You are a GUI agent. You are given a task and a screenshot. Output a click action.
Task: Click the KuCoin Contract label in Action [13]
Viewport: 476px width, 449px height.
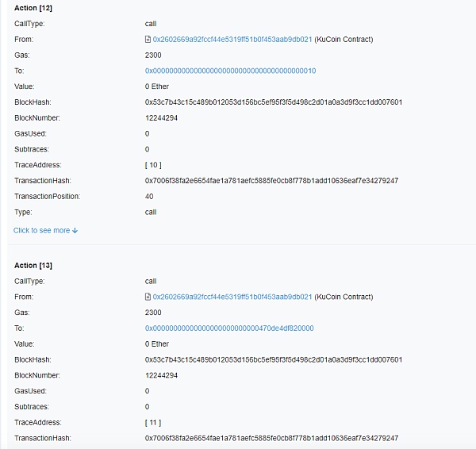[x=344, y=297]
